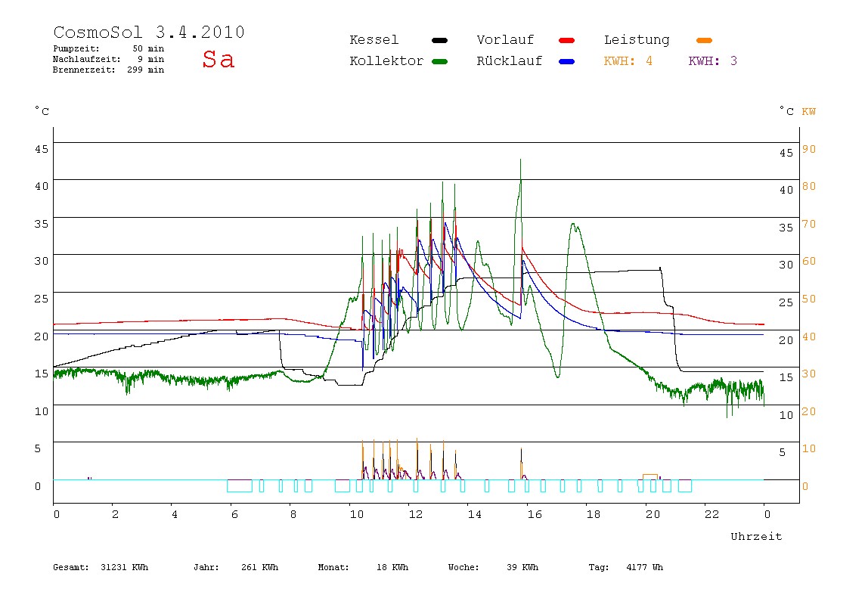The width and height of the screenshot is (868, 614).
Task: Click the daily value '4177 Wh'
Action: coord(644,567)
